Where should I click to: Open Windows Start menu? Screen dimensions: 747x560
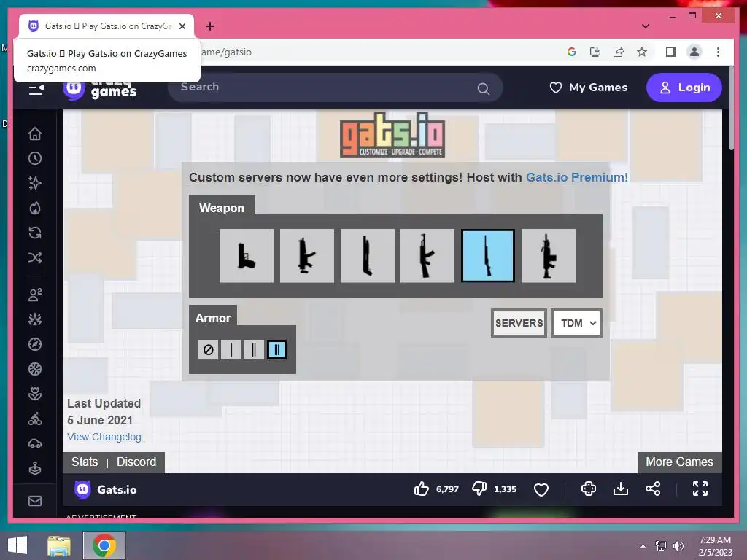tap(18, 545)
